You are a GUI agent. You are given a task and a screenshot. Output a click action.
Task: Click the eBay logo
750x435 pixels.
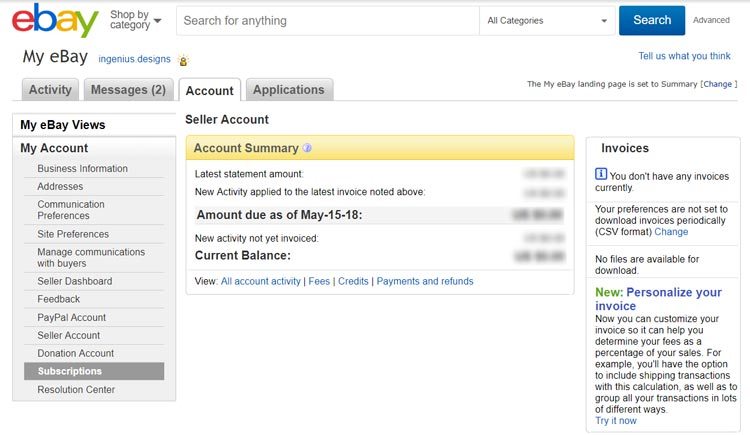point(55,21)
